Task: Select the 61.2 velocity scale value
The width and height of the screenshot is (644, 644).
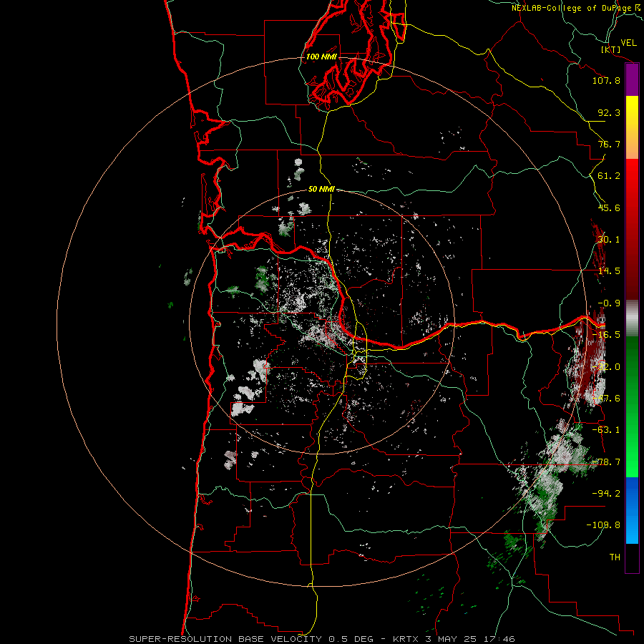Action: coord(609,176)
